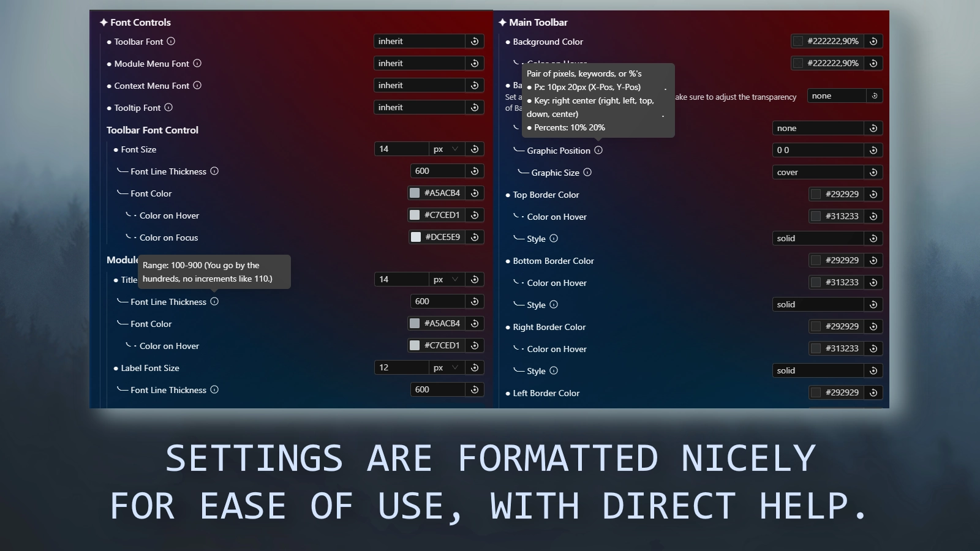Open px unit dropdown for Toolbar Font Size

click(447, 149)
